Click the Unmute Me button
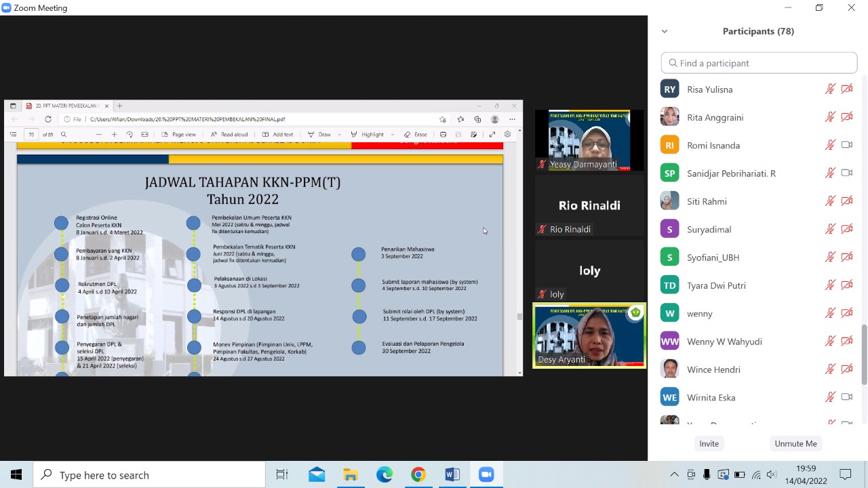Viewport: 868px width, 488px height. pos(795,443)
